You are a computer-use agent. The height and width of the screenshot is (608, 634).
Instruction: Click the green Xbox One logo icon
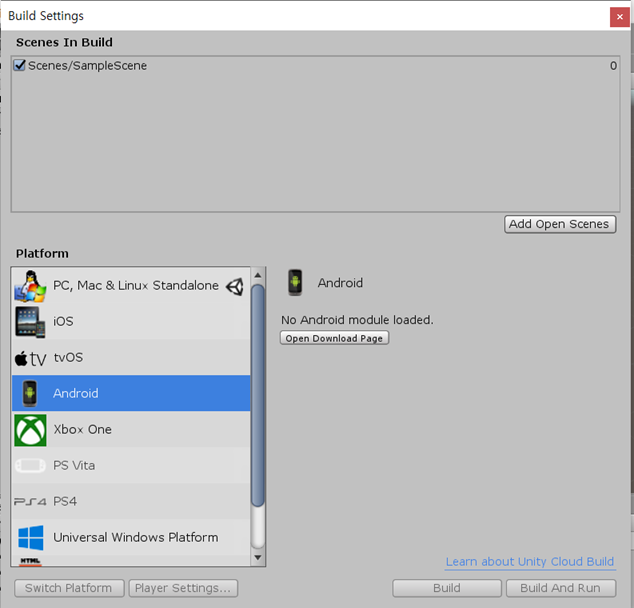(30, 430)
